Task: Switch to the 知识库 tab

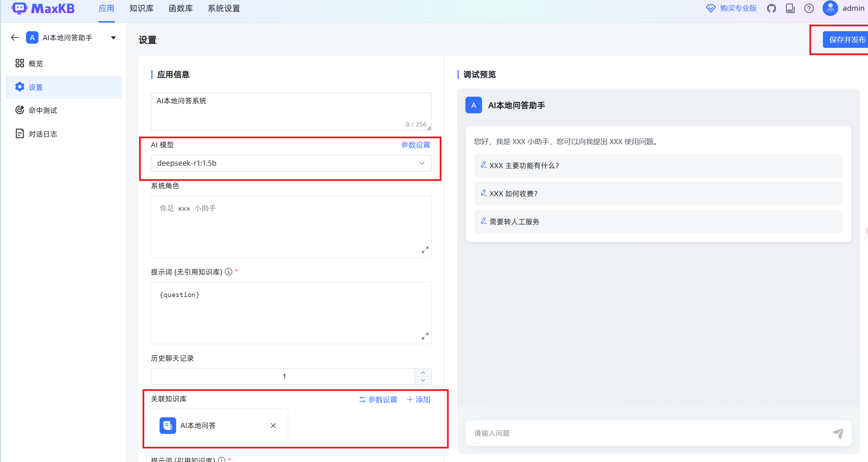Action: [x=141, y=8]
